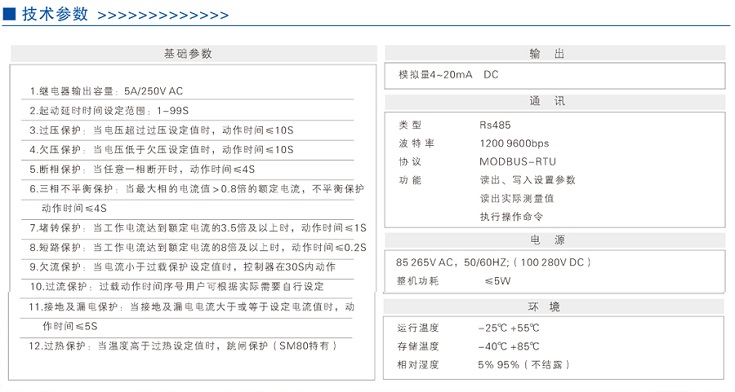Screen dimensions: 735x392
Task: Click the 类型 label
Action: tap(410, 125)
